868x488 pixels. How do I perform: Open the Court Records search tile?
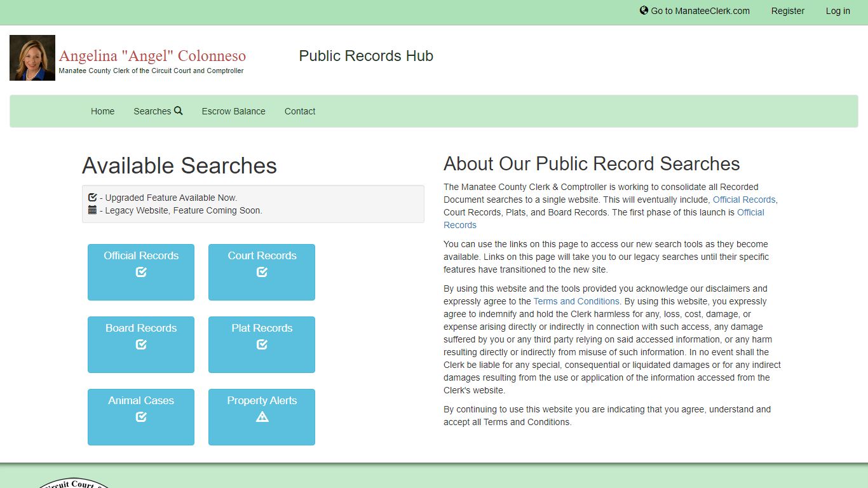[x=262, y=272]
